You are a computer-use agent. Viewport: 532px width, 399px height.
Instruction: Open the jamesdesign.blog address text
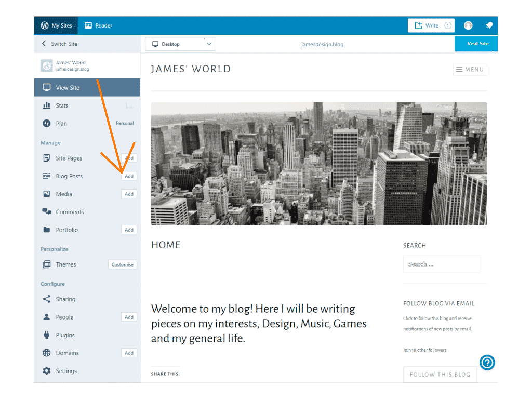[x=322, y=44]
